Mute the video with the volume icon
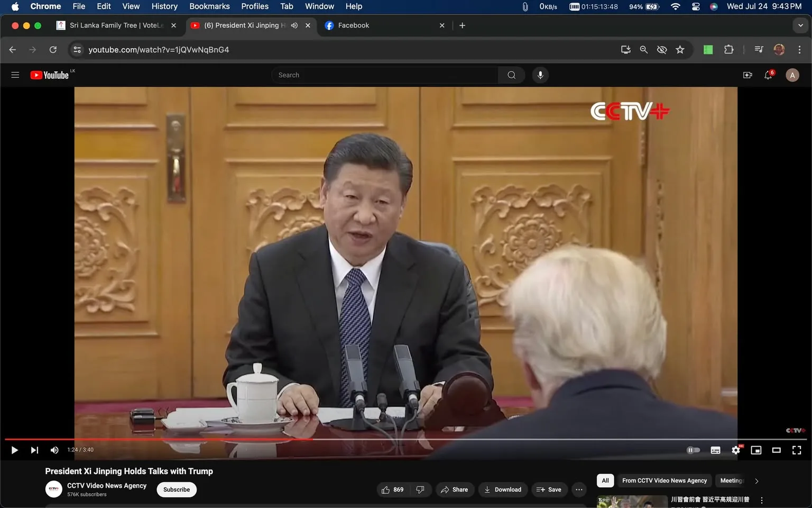 click(54, 450)
